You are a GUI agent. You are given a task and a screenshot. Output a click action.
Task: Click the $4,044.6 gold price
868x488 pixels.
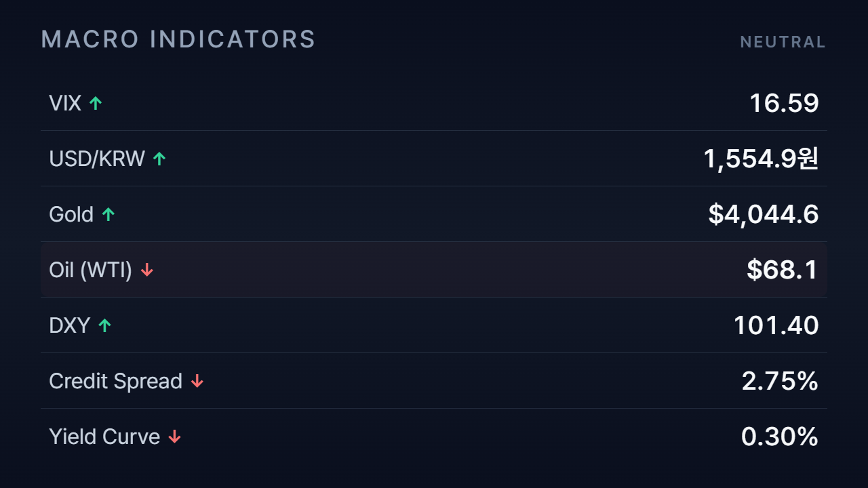764,214
